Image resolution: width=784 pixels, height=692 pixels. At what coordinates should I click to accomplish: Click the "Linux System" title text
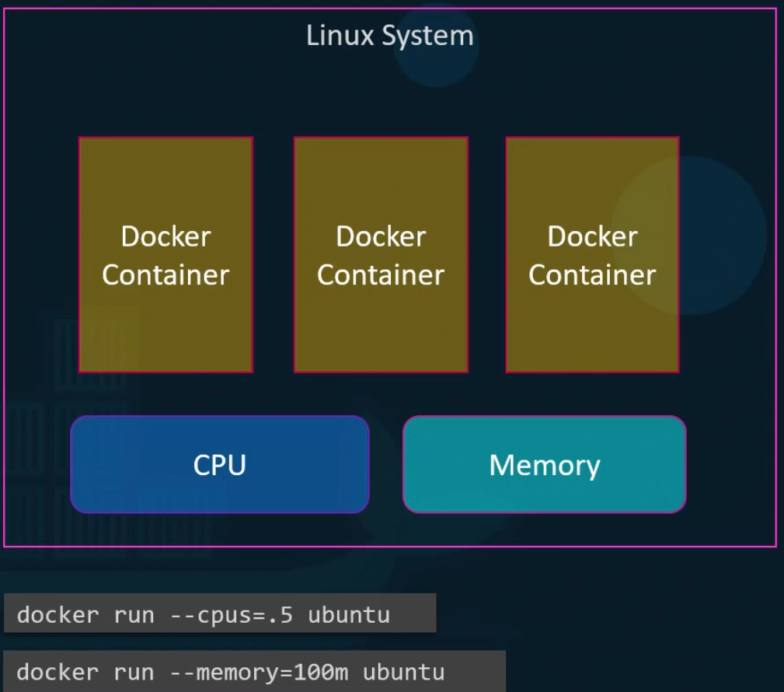pyautogui.click(x=389, y=36)
